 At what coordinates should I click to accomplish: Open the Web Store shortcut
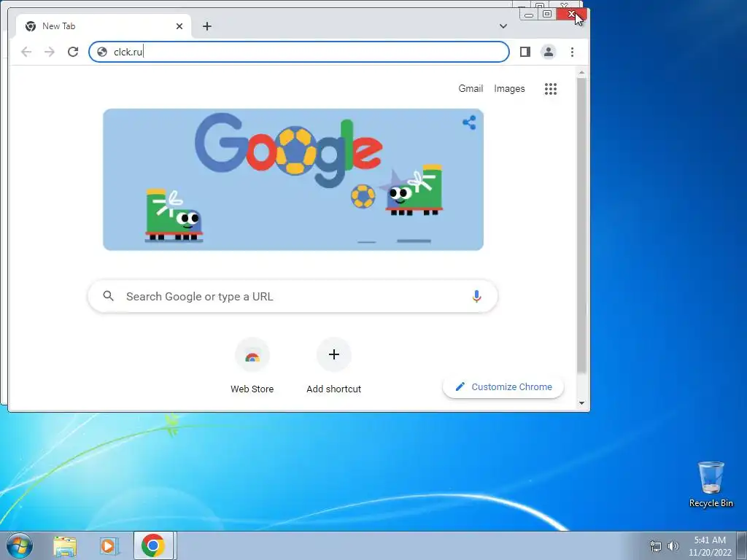tap(252, 366)
